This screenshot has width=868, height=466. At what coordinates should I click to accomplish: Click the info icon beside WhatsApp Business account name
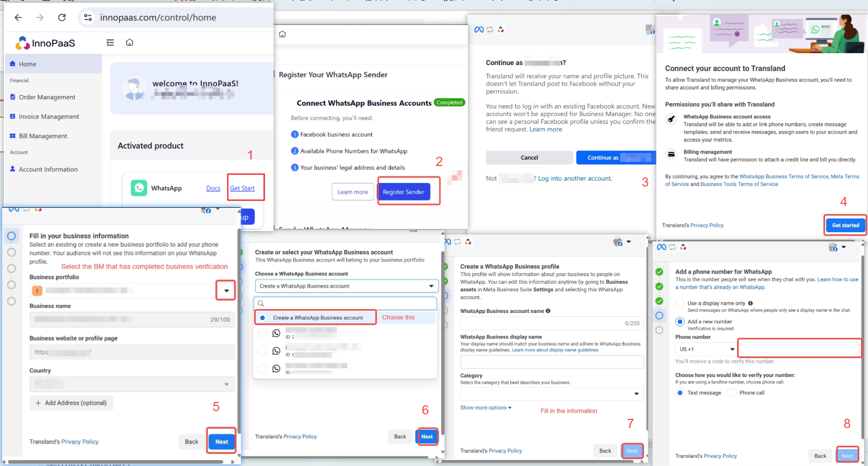pos(548,311)
